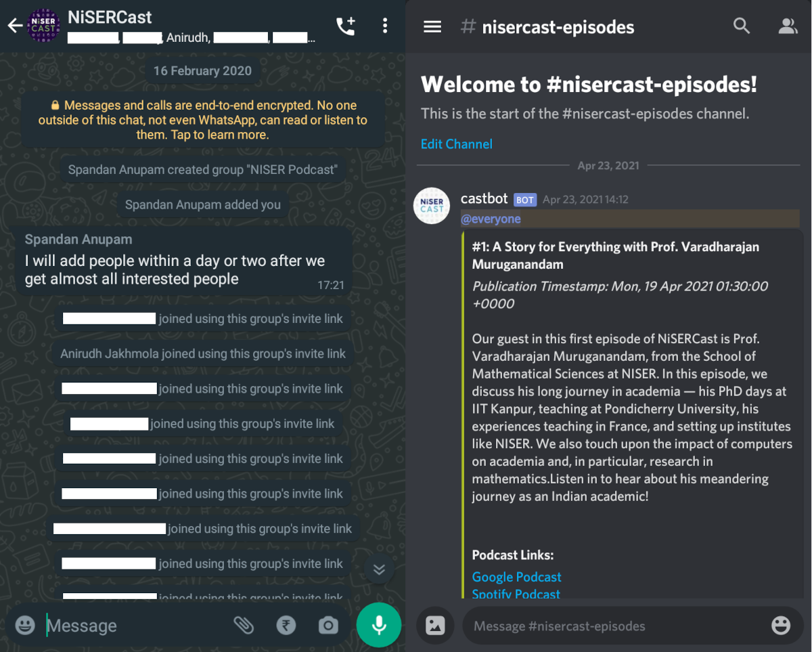Open the WhatsApp three-dot options menu
This screenshot has height=652, width=812.
[x=385, y=26]
